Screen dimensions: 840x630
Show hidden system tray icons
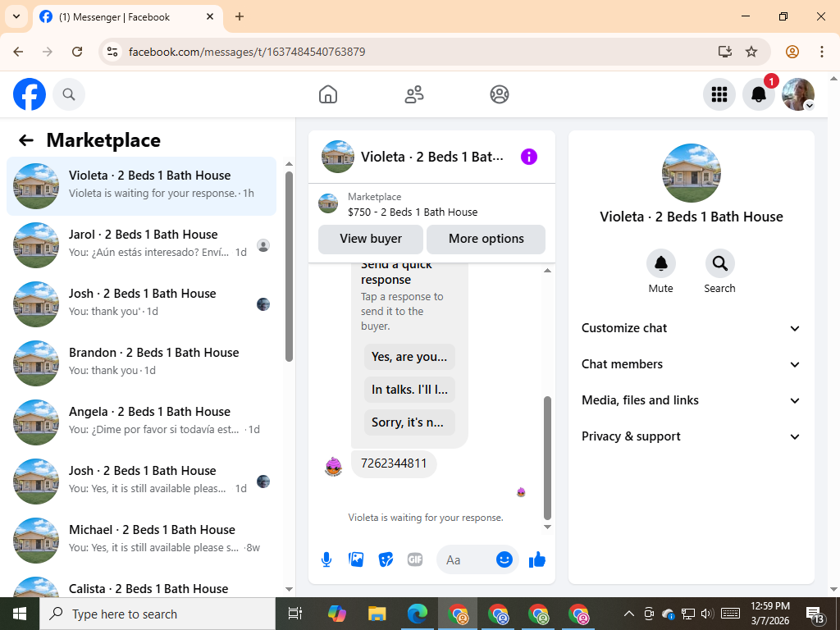[x=629, y=614]
